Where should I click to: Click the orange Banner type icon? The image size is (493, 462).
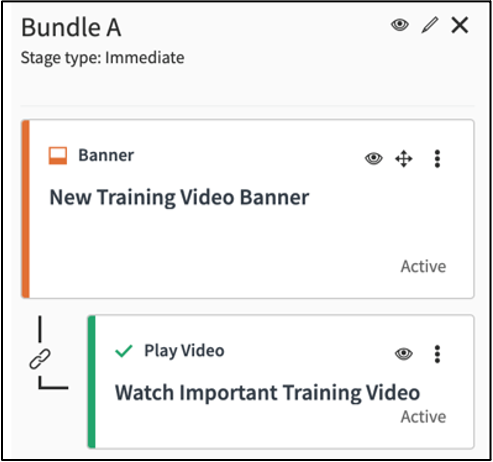pos(58,156)
